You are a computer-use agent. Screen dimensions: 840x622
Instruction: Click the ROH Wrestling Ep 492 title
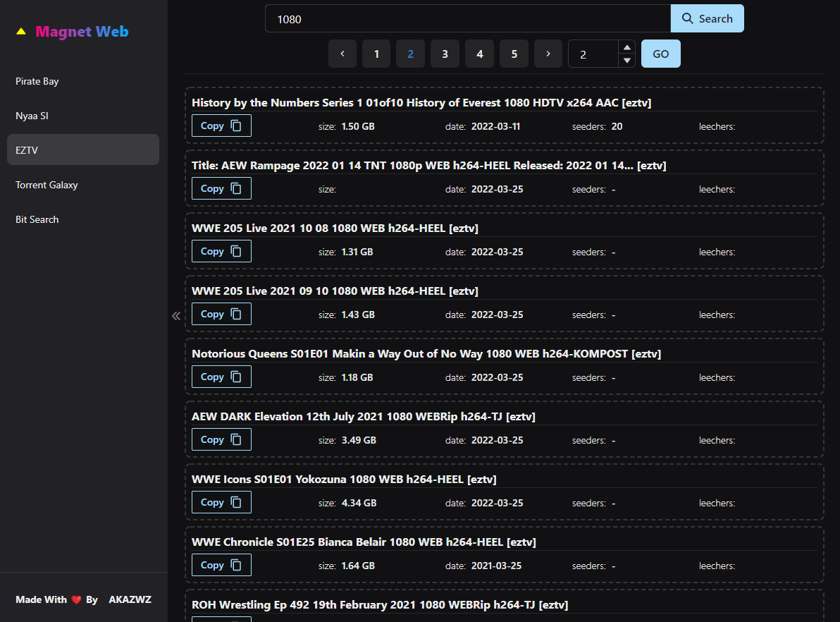tap(380, 604)
